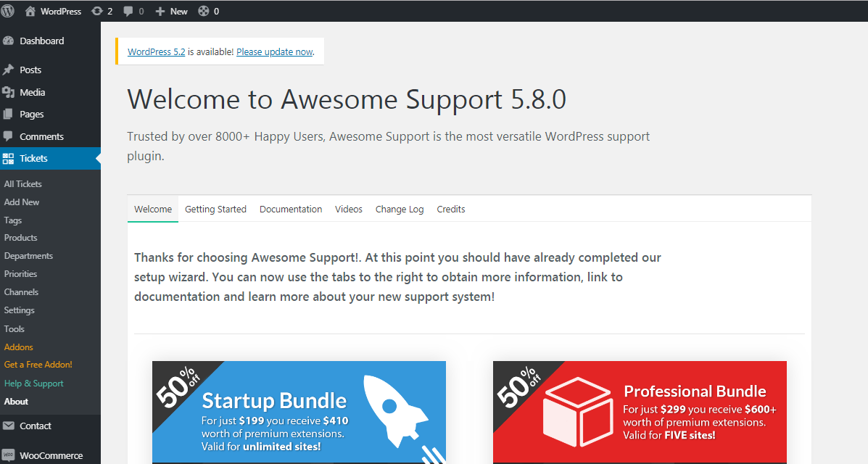Switch to the Documentation tab

(x=291, y=210)
